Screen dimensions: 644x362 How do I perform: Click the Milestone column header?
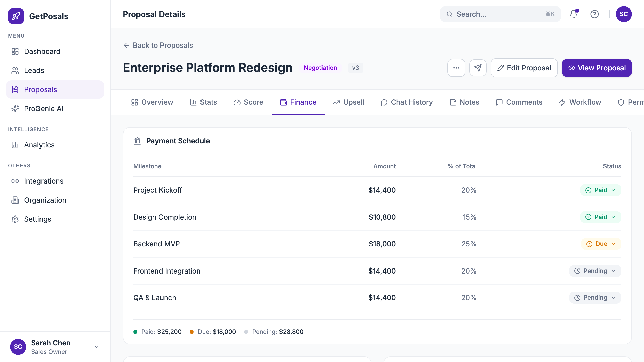(147, 166)
